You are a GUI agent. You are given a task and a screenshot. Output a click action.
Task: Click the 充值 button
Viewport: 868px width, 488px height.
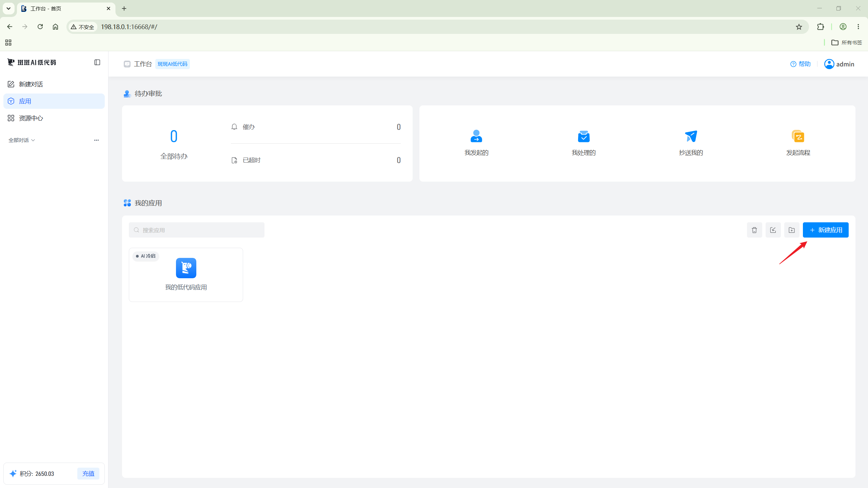point(88,473)
